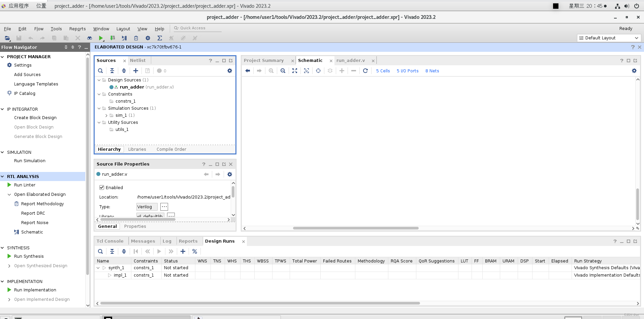The image size is (644, 319).
Task: Switch to Compile Order view tab
Action: (x=171, y=149)
